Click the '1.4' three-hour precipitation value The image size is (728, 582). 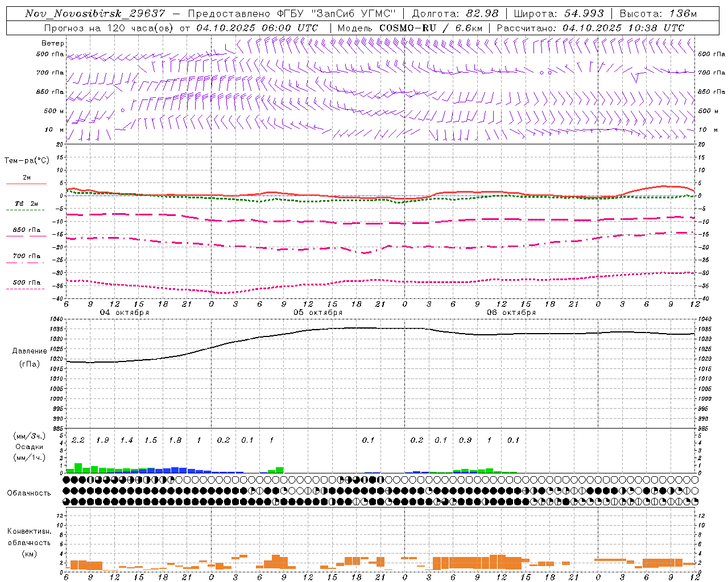point(126,440)
